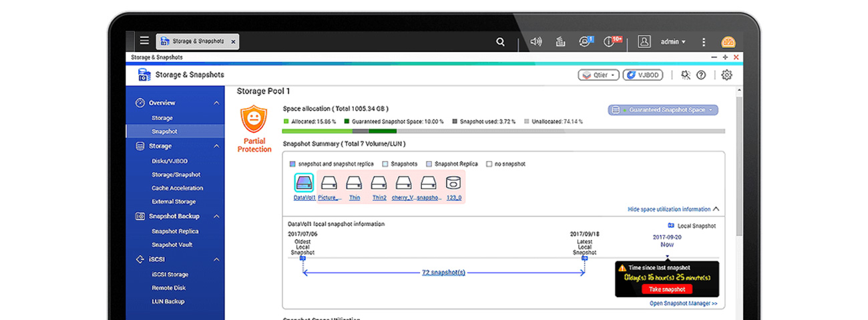Click the VJBOD button
868x320 pixels.
(x=642, y=75)
